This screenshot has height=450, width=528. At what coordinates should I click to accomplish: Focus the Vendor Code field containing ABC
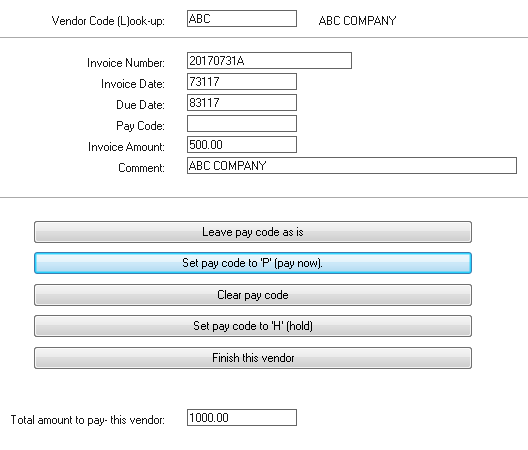click(x=242, y=19)
